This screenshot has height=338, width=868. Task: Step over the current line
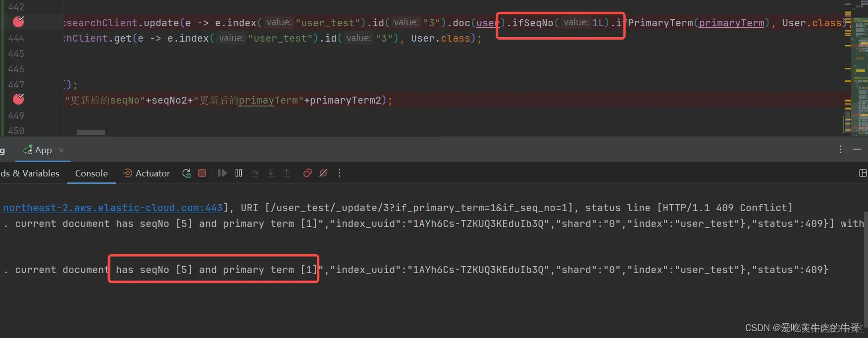255,173
